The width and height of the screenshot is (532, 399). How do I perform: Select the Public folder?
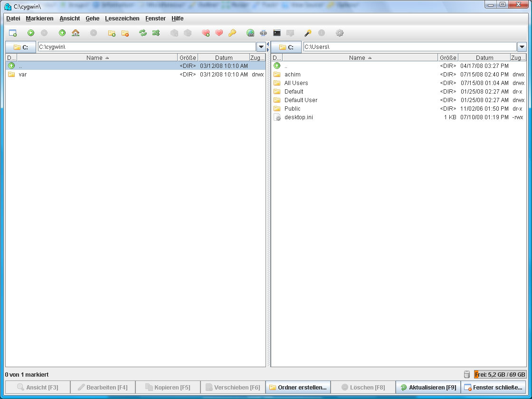pos(399,109)
